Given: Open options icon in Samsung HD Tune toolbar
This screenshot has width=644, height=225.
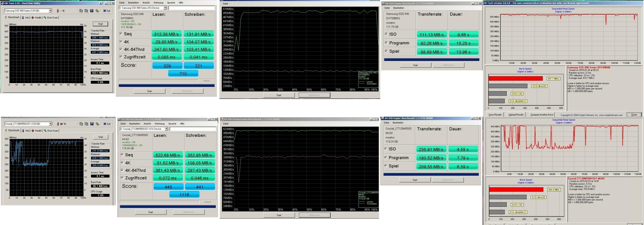Looking at the screenshot, I should 97,11.
